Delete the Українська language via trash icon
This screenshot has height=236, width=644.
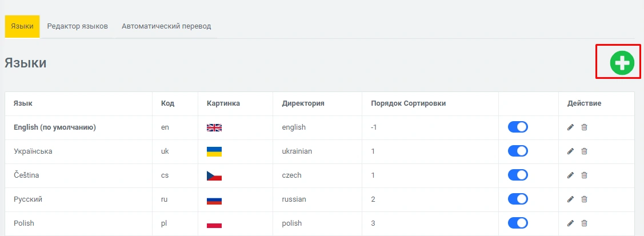584,151
